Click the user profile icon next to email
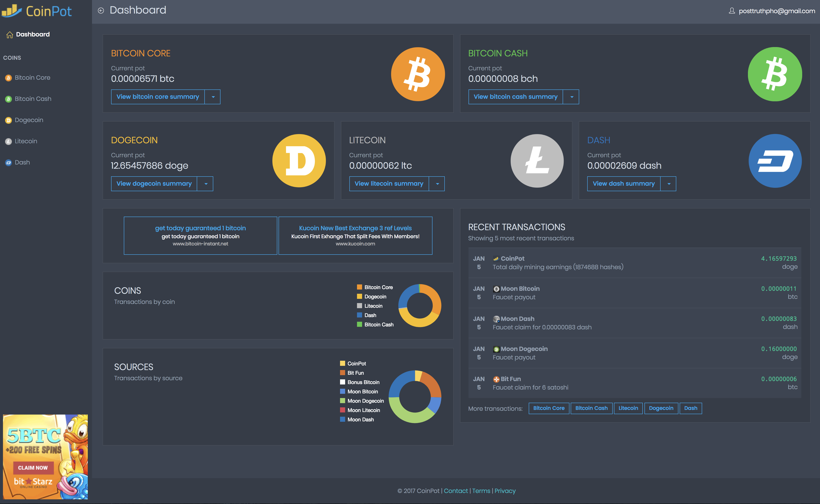 [732, 11]
